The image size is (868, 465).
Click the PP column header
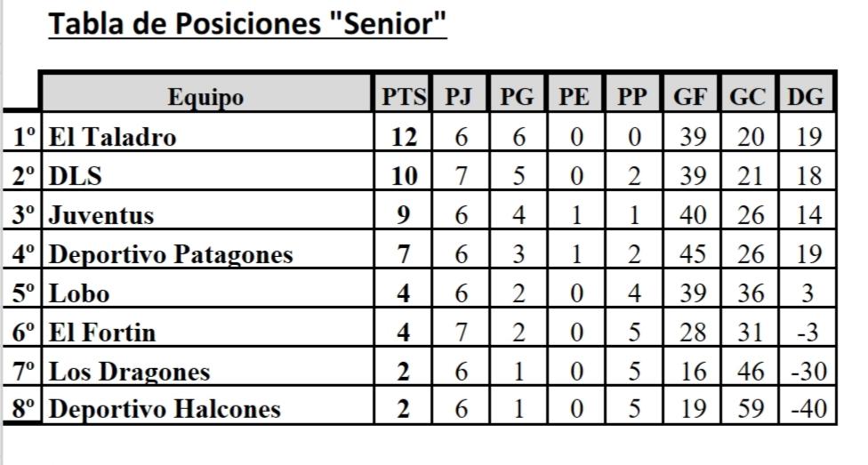(632, 96)
